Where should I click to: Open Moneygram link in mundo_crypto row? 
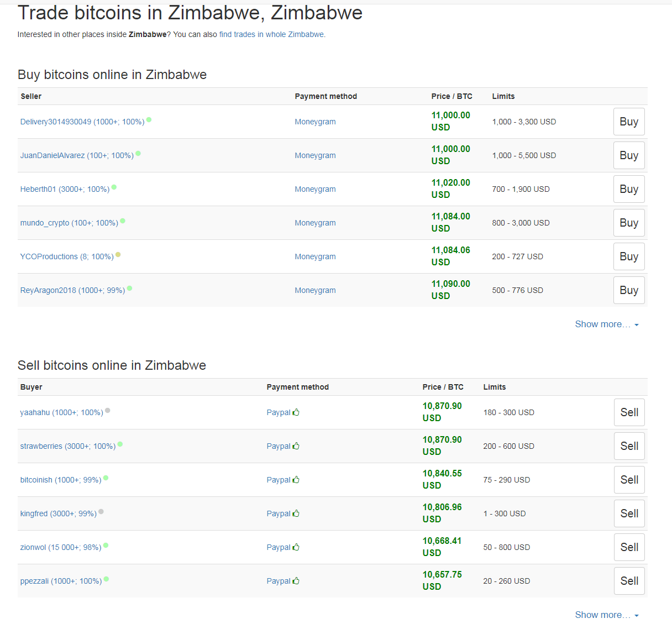point(315,223)
